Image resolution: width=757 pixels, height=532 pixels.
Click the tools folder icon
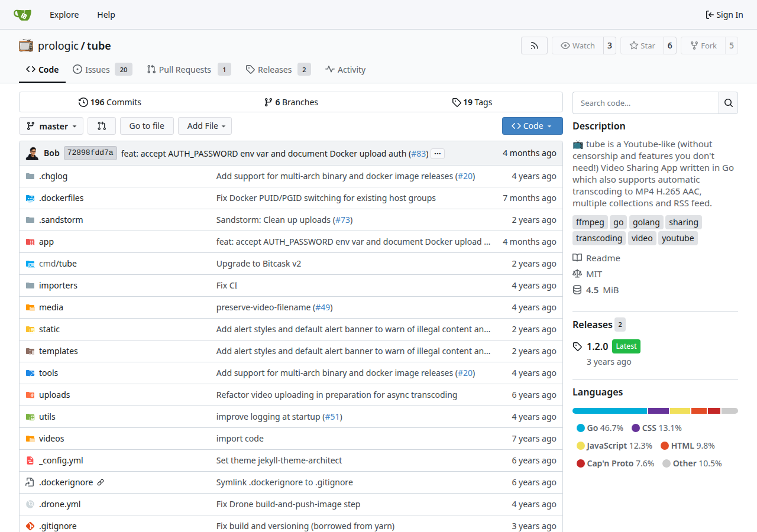pos(30,373)
